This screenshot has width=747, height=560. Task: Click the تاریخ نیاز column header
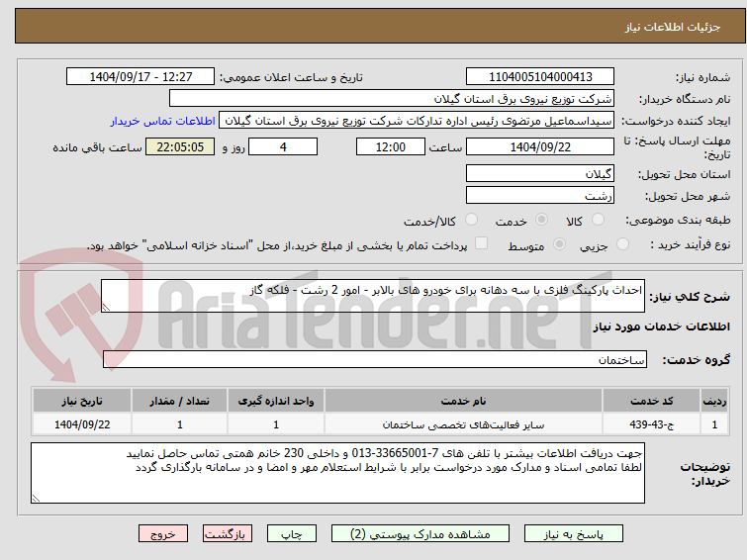[x=82, y=401]
